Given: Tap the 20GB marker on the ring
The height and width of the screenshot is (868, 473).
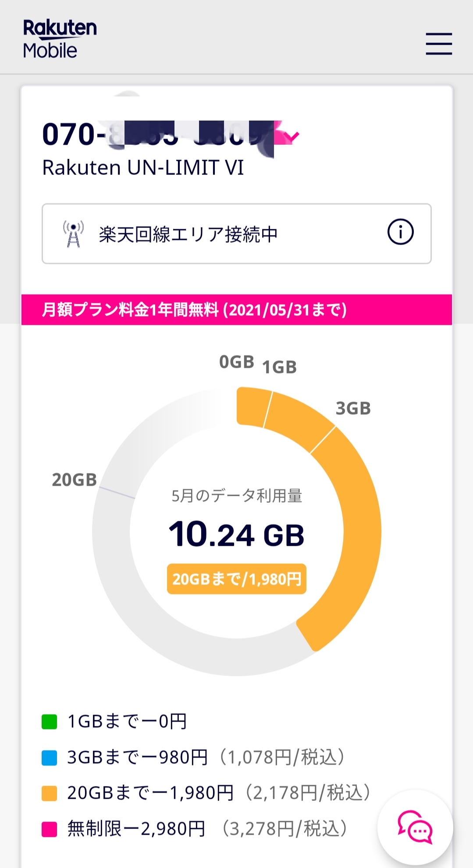Looking at the screenshot, I should coord(75,480).
